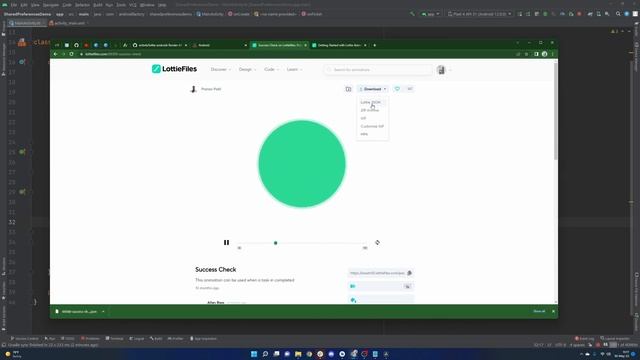Select the MainActivity.kt editor tab
Screen dimensions: 640x360
click(x=27, y=23)
